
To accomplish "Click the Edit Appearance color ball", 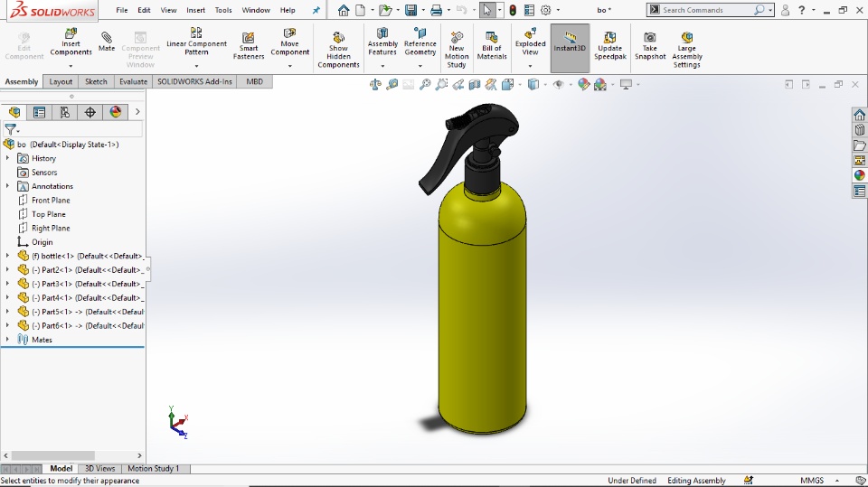I will click(583, 84).
